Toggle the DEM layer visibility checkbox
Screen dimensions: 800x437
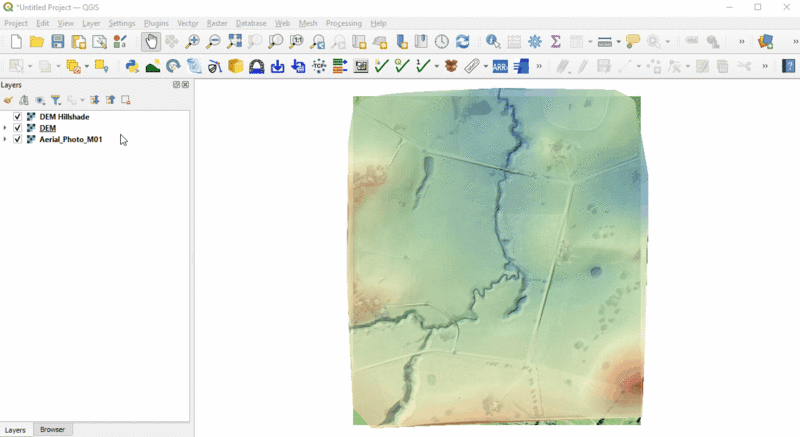[x=18, y=128]
